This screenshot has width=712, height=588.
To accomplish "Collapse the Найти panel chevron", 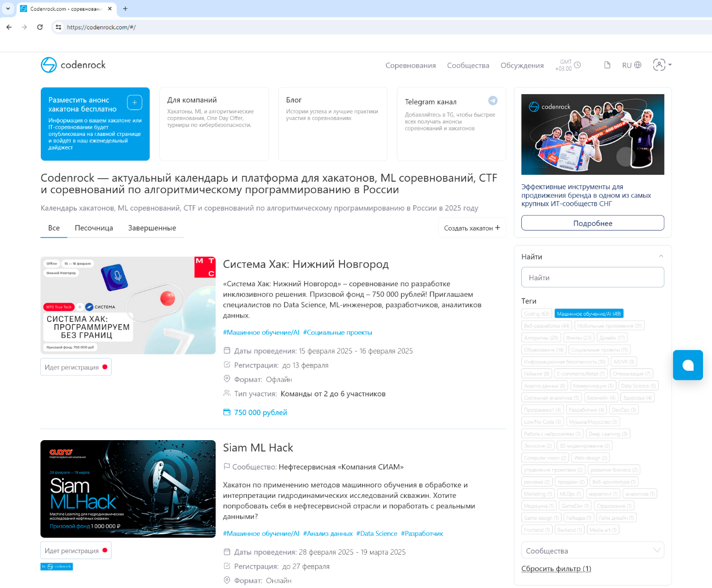I will click(x=661, y=256).
